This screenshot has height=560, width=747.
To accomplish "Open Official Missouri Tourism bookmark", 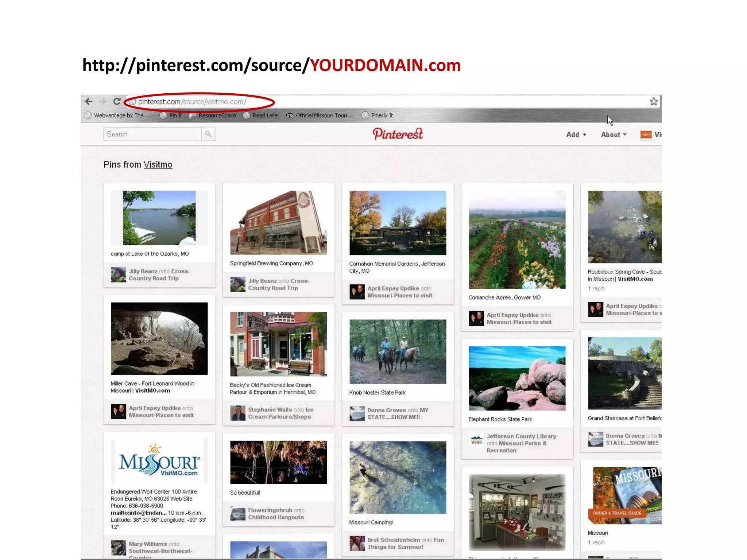I will [x=320, y=115].
